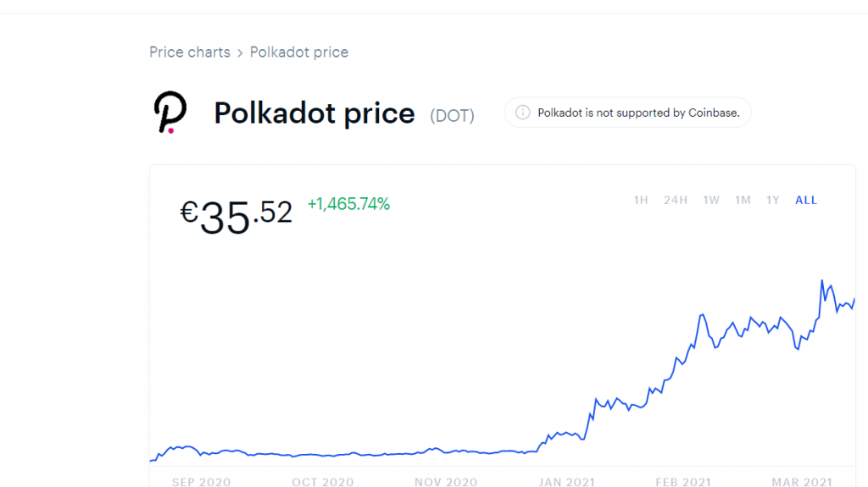Click the Polkadot price heading

pos(314,113)
